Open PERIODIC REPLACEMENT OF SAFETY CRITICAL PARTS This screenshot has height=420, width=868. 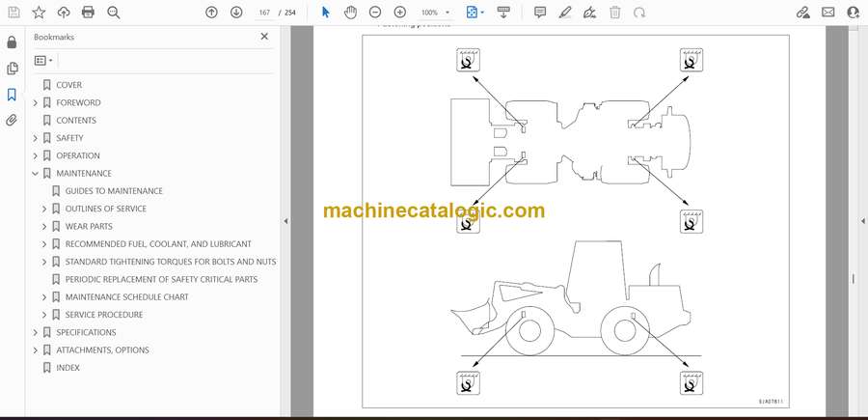[x=161, y=279]
